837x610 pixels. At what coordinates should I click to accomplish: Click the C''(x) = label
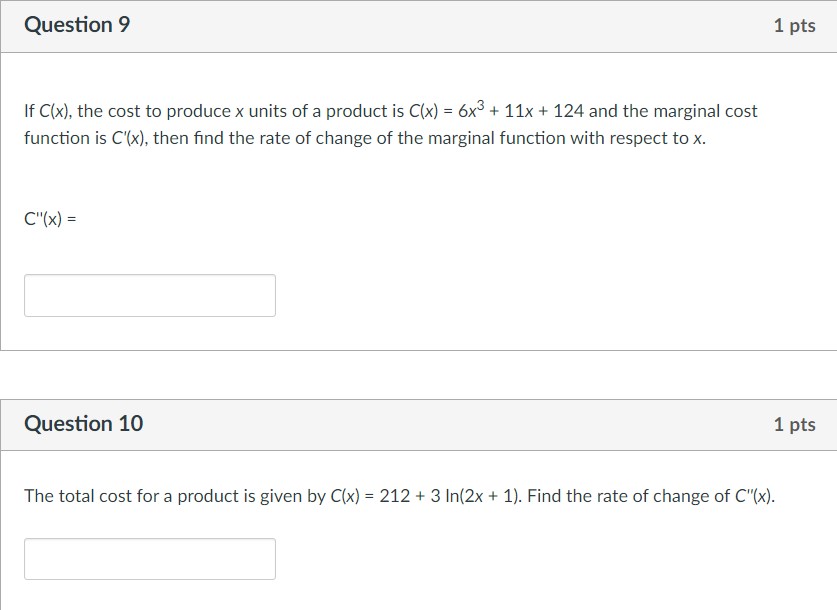point(49,217)
